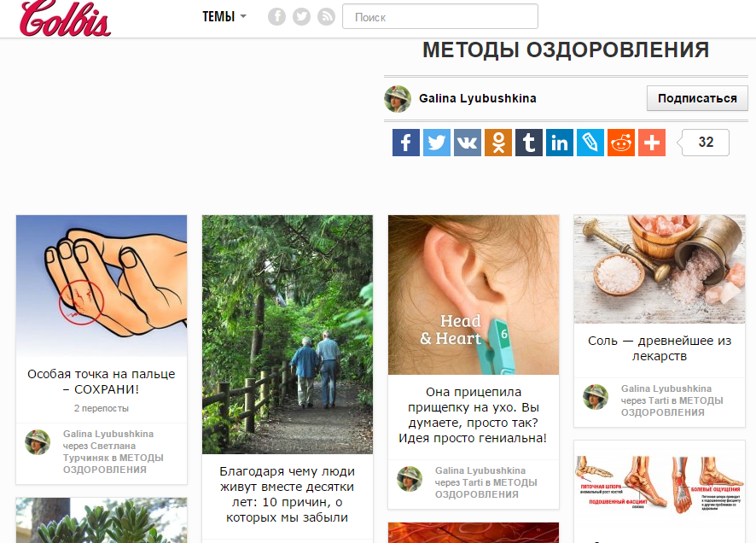Open the Colbis logo homepage
Image resolution: width=756 pixels, height=543 pixels.
65,18
